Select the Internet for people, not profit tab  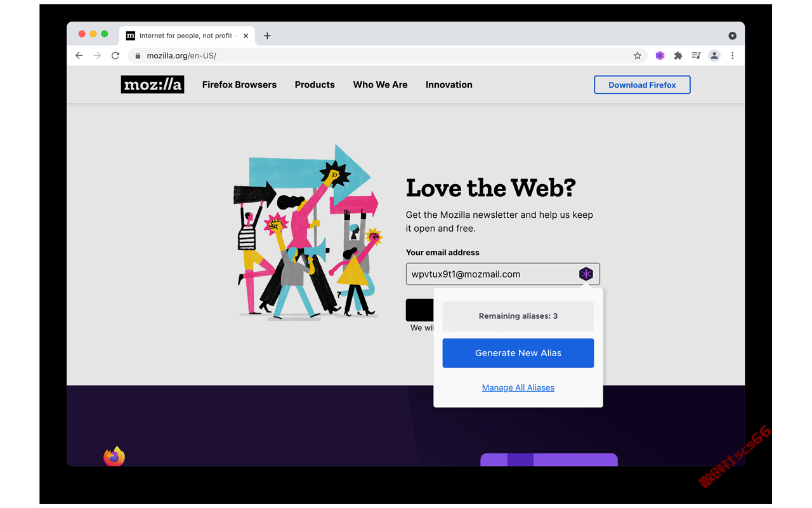coord(187,36)
